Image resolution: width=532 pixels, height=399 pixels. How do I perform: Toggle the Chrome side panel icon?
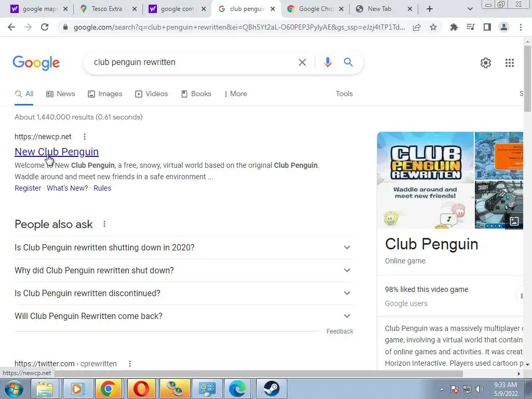[487, 27]
